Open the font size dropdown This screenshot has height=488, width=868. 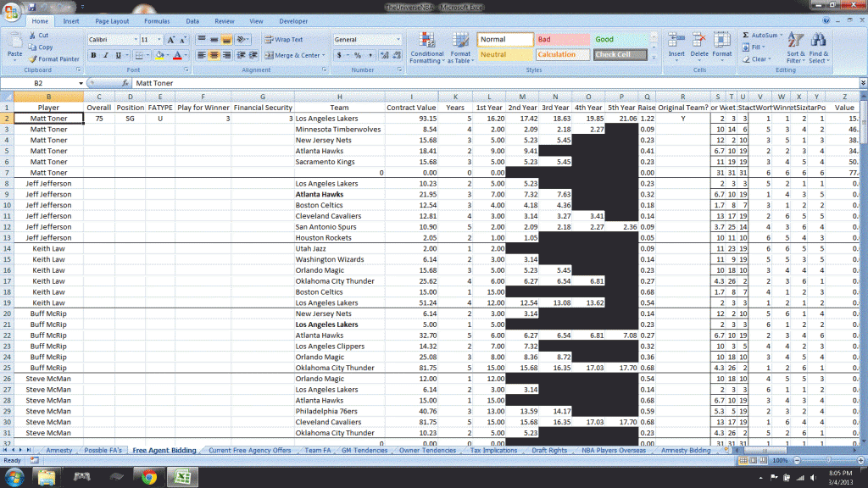tap(159, 40)
